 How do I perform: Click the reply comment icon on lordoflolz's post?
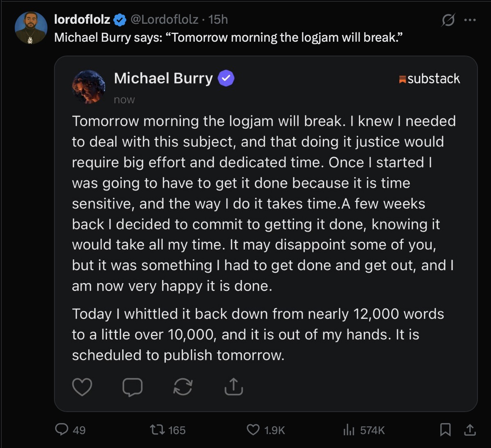point(62,429)
